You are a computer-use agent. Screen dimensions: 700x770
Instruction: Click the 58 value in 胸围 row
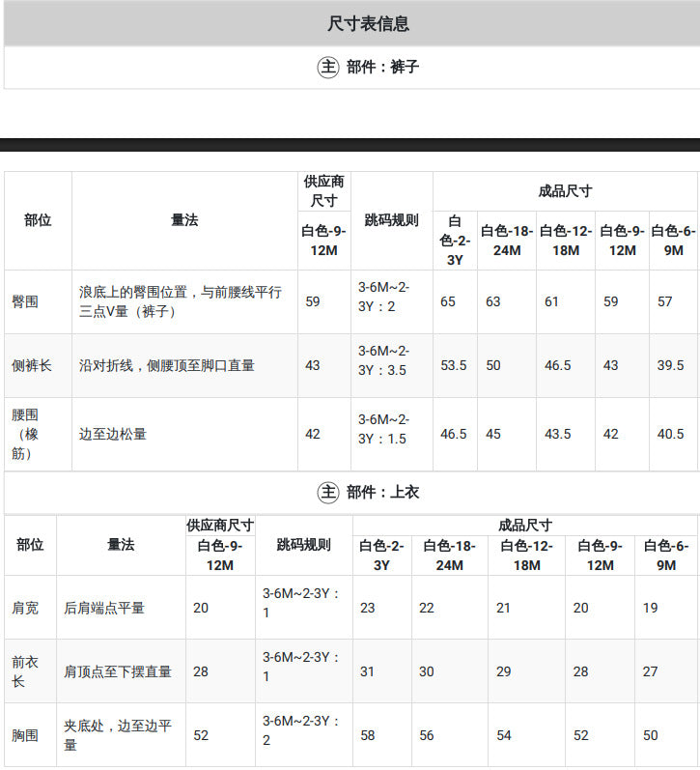368,735
